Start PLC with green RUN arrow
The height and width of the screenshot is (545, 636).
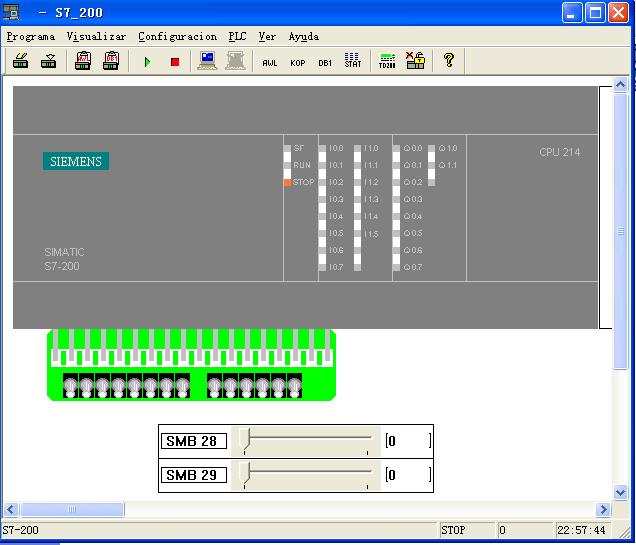click(x=147, y=62)
